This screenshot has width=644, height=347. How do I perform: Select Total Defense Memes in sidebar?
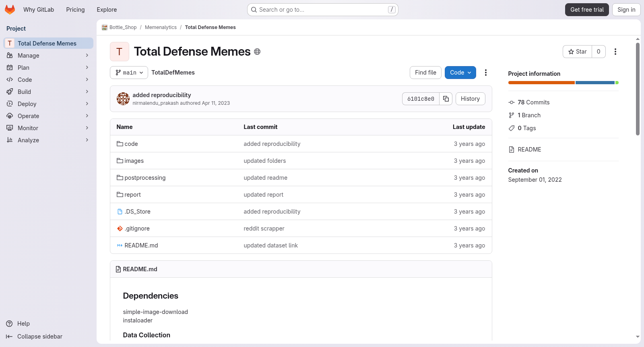tap(48, 43)
